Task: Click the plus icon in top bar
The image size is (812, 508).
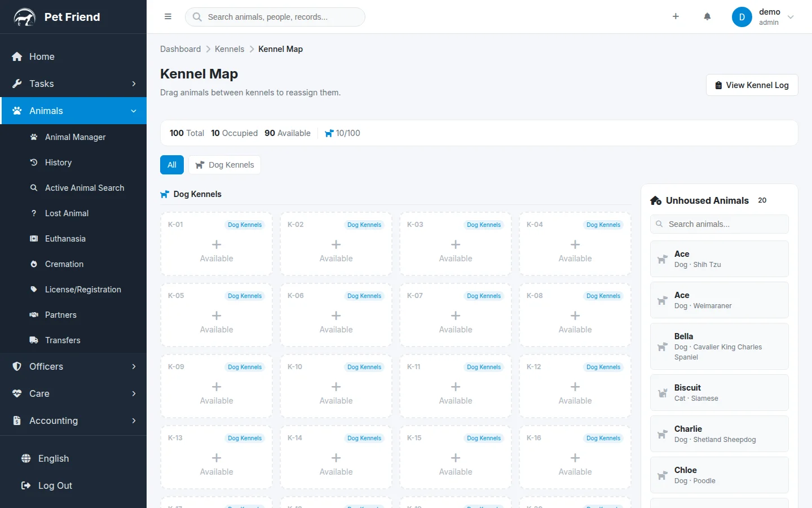Action: [676, 17]
